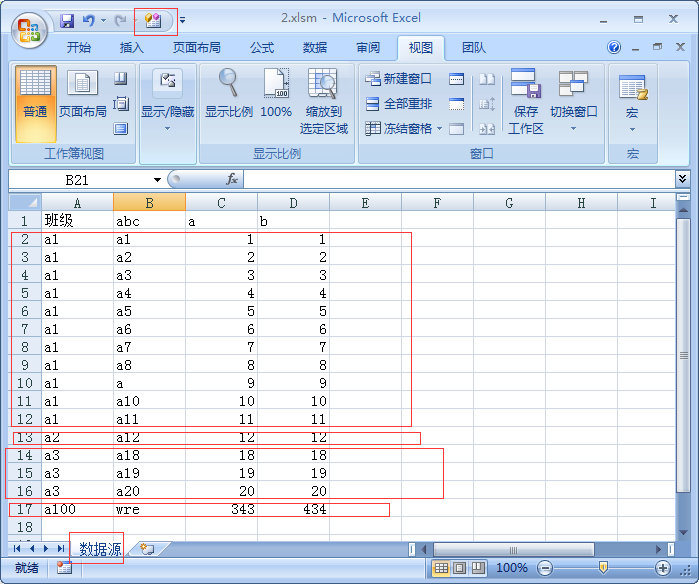The height and width of the screenshot is (584, 699).
Task: Expand the formula bar
Action: pyautogui.click(x=682, y=179)
